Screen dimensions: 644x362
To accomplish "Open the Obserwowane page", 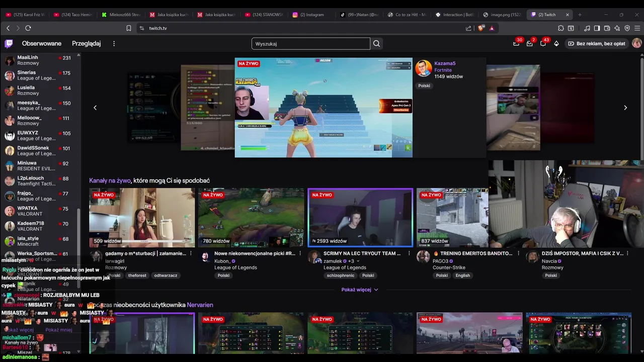I will [42, 44].
